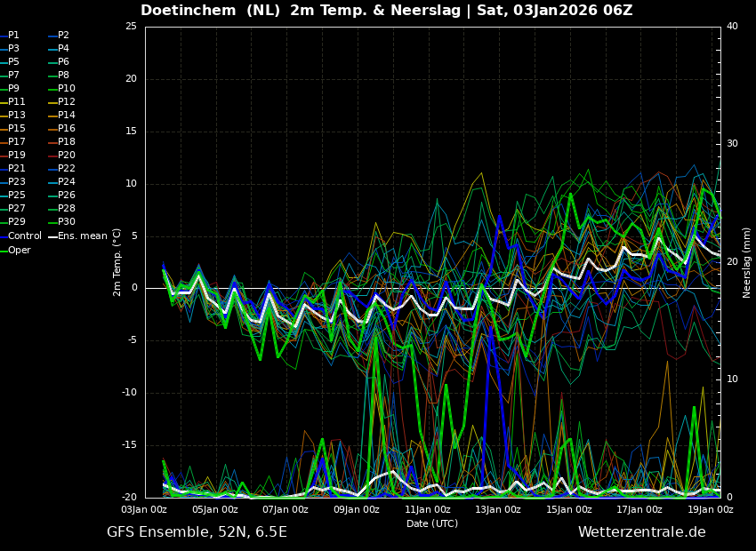The width and height of the screenshot is (756, 551).
Task: Click legend entry P6
Action: tap(60, 61)
